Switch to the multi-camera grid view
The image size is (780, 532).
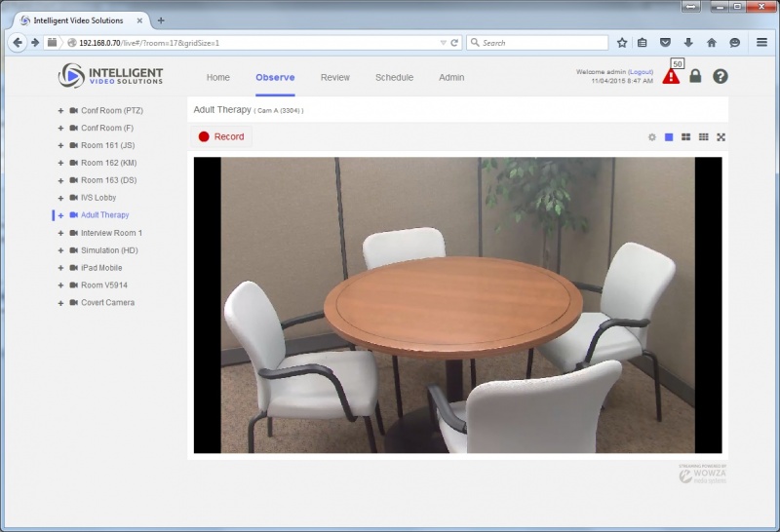(703, 137)
